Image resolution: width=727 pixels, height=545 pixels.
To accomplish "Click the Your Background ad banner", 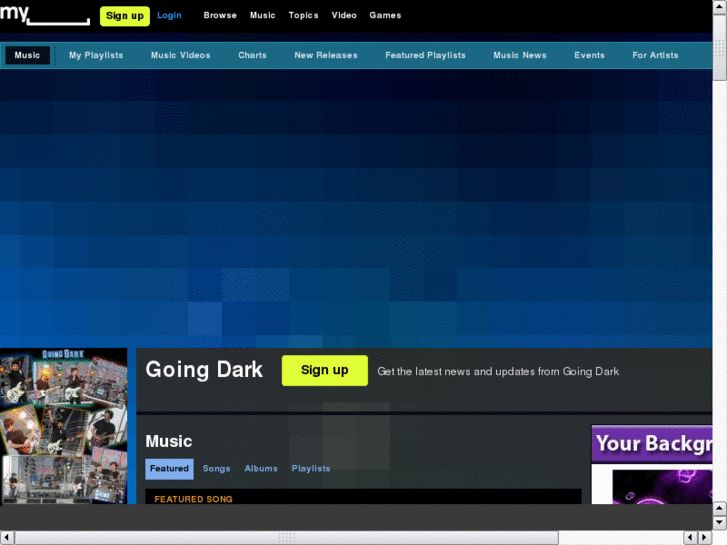I will 652,464.
